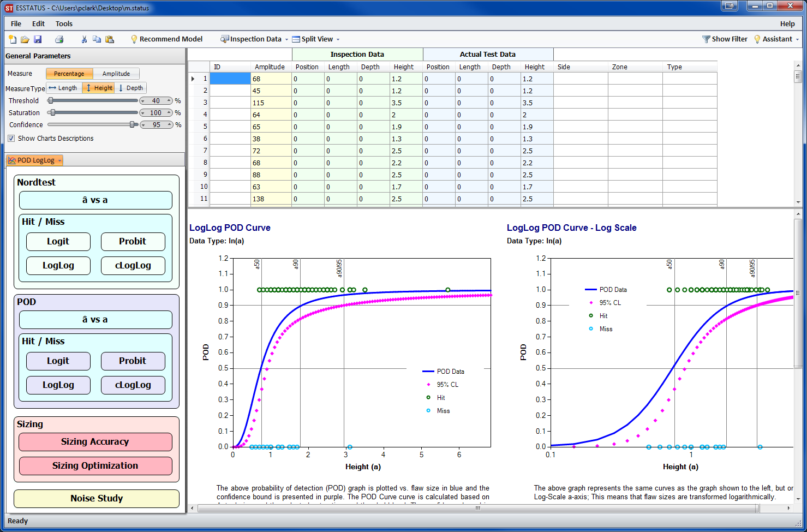This screenshot has height=532, width=807.
Task: Create a new file with the New icon
Action: tap(13, 39)
